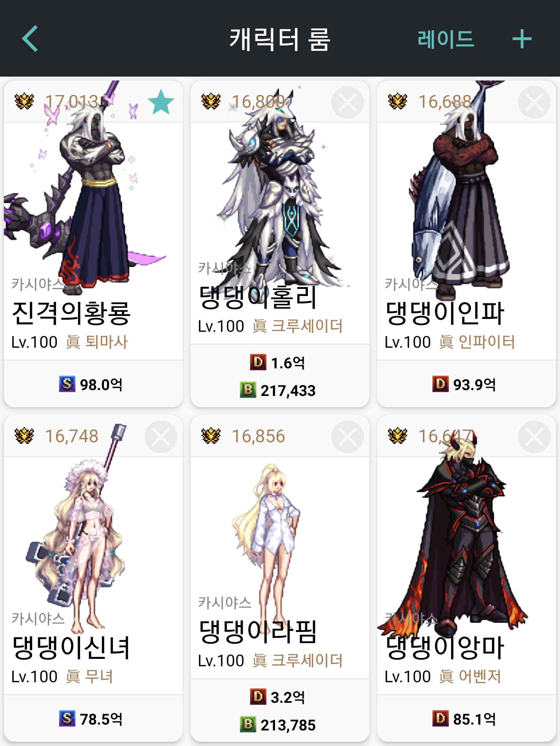Click the B buff icon next to 217,433
The width and height of the screenshot is (560, 746).
248,390
